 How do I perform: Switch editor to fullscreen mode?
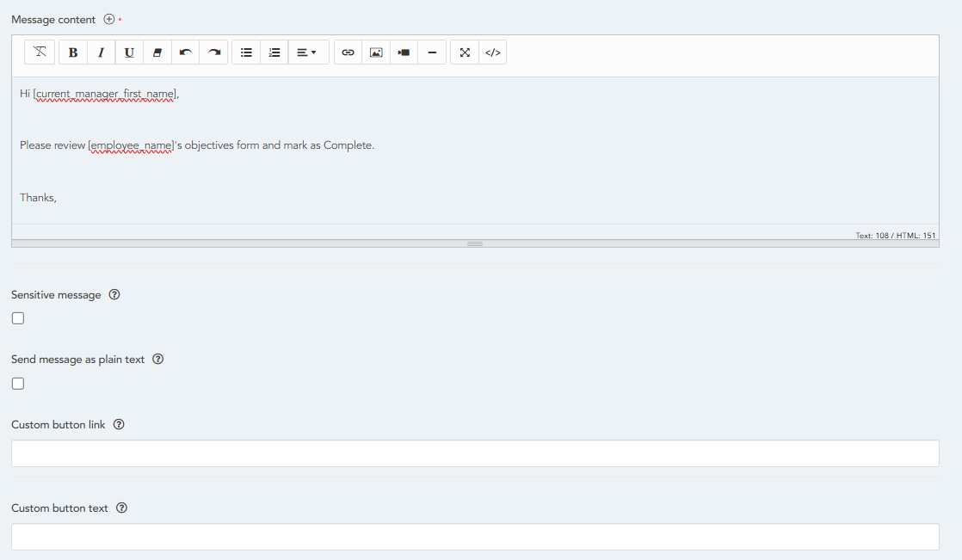pos(465,52)
